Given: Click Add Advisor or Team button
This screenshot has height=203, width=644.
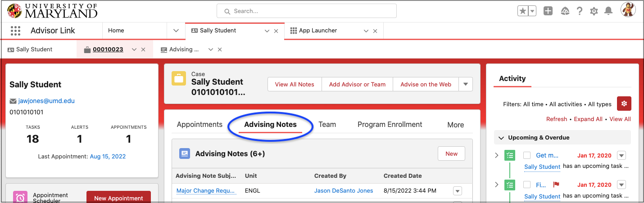Looking at the screenshot, I should pos(357,84).
